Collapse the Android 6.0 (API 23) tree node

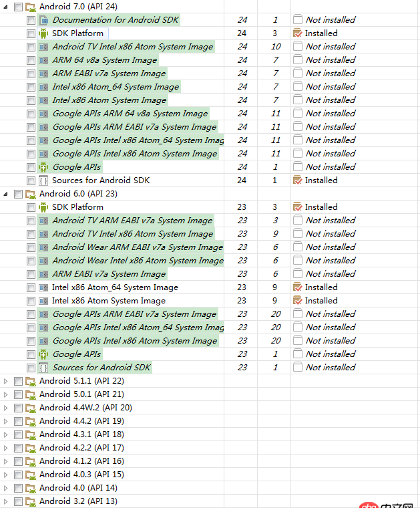[x=6, y=194]
